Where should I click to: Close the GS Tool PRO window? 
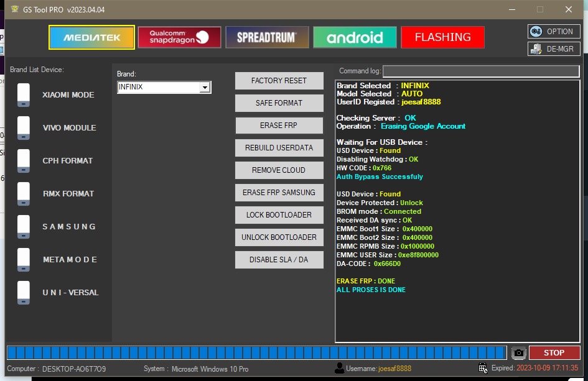(x=569, y=9)
